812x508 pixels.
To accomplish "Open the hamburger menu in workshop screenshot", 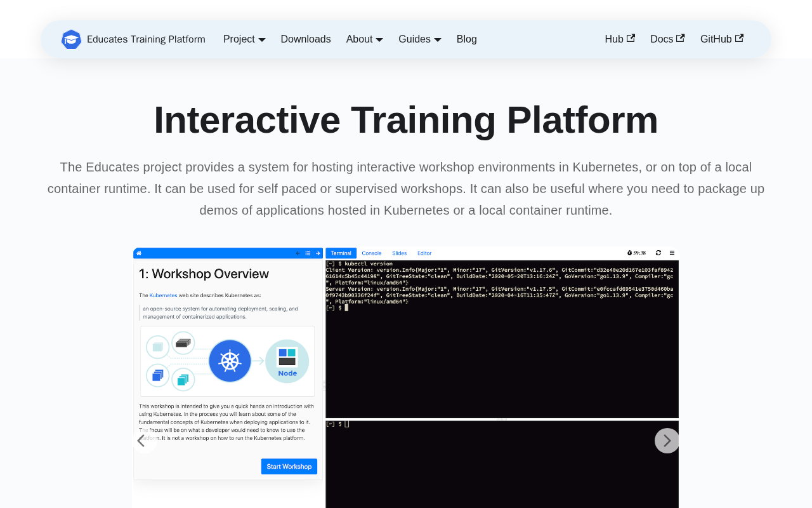I will (x=672, y=253).
